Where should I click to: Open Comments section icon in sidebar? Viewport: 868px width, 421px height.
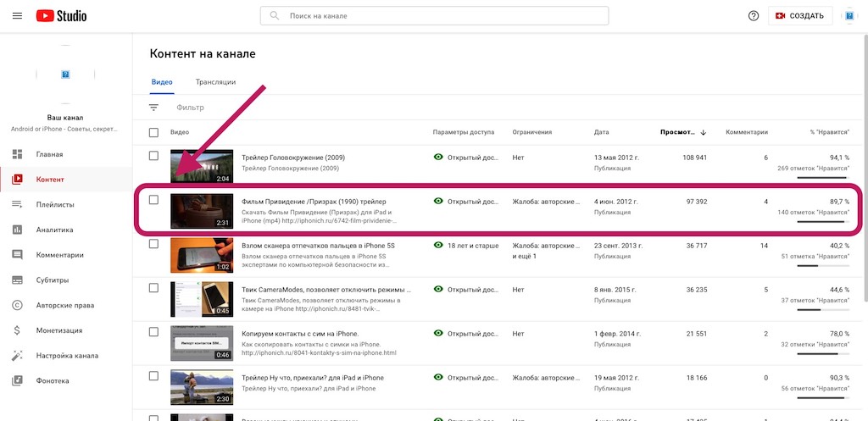click(17, 255)
